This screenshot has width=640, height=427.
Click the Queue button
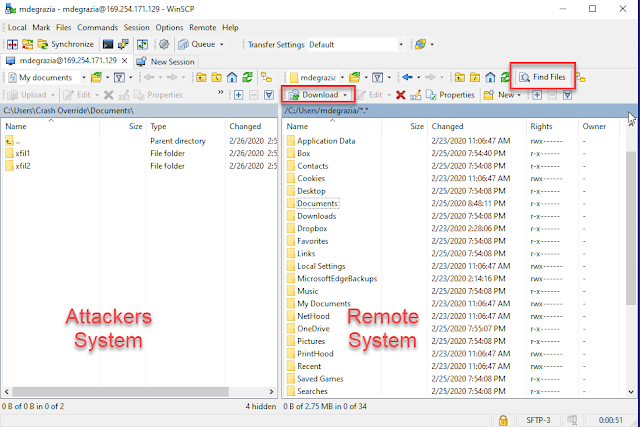pyautogui.click(x=197, y=44)
